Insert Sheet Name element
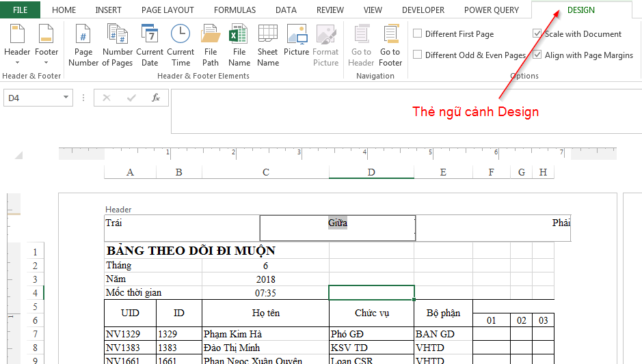This screenshot has width=642, height=364. pyautogui.click(x=268, y=45)
